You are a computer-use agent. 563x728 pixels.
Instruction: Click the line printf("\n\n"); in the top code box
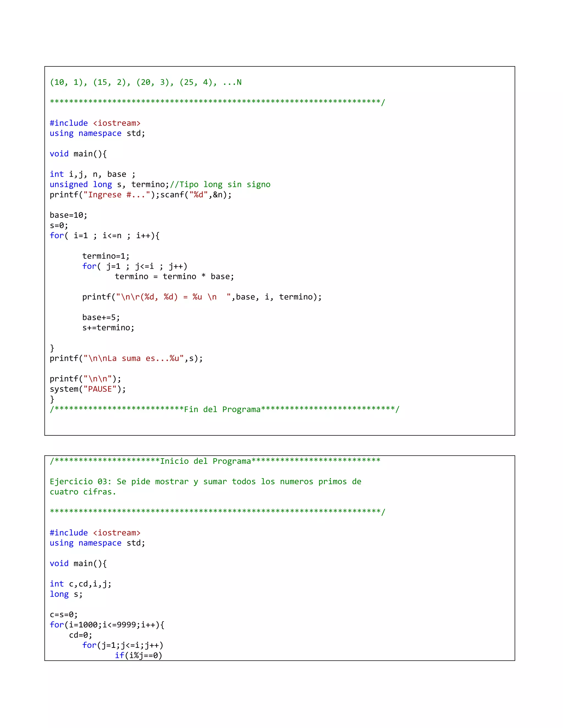pyautogui.click(x=85, y=379)
